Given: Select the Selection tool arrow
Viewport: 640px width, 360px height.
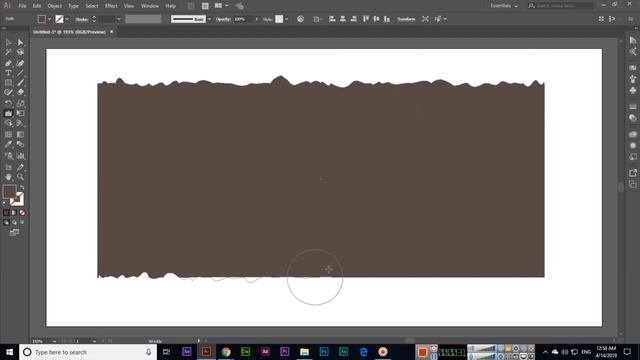Looking at the screenshot, I should [x=8, y=42].
